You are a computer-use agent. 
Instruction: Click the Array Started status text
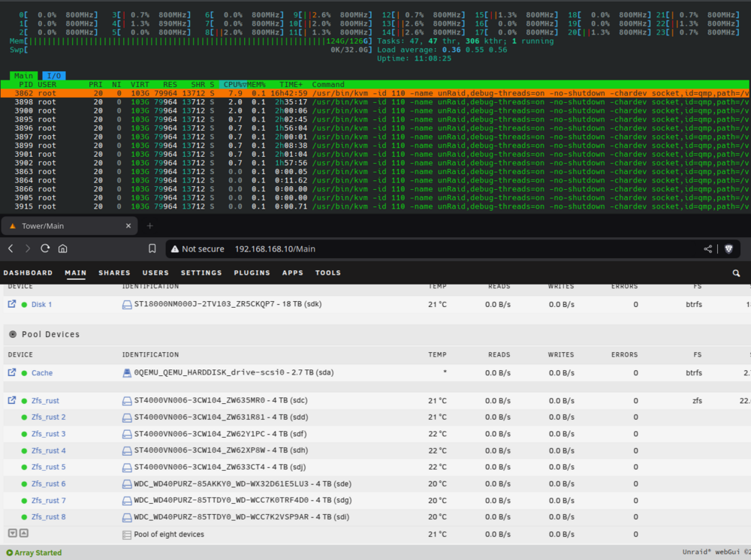point(38,552)
